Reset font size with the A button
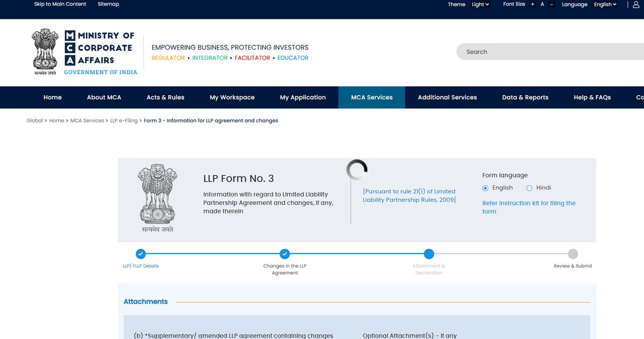 pyautogui.click(x=542, y=4)
